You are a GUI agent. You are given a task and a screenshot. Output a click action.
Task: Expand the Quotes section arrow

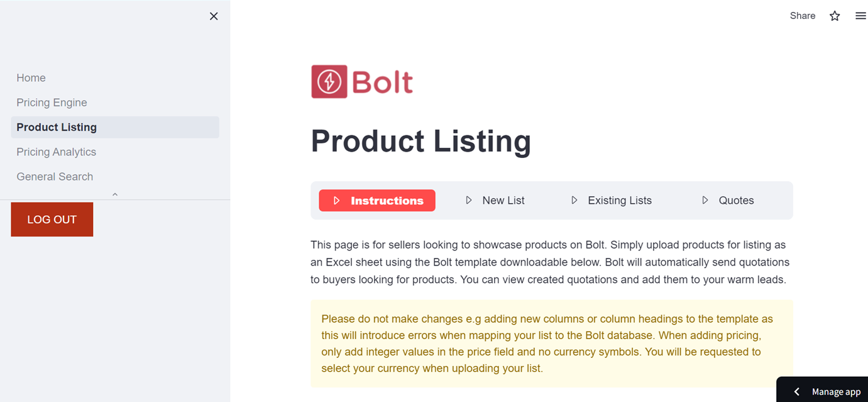[x=705, y=199]
